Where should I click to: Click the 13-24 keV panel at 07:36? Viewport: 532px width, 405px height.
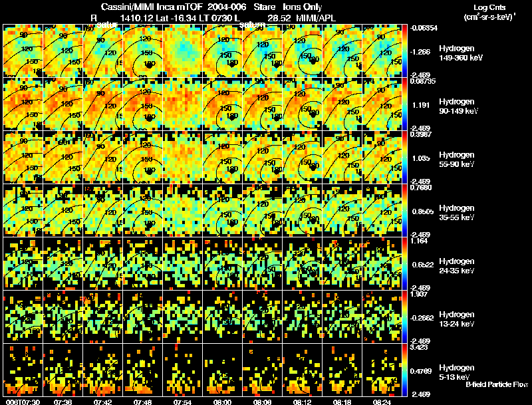coord(63,317)
